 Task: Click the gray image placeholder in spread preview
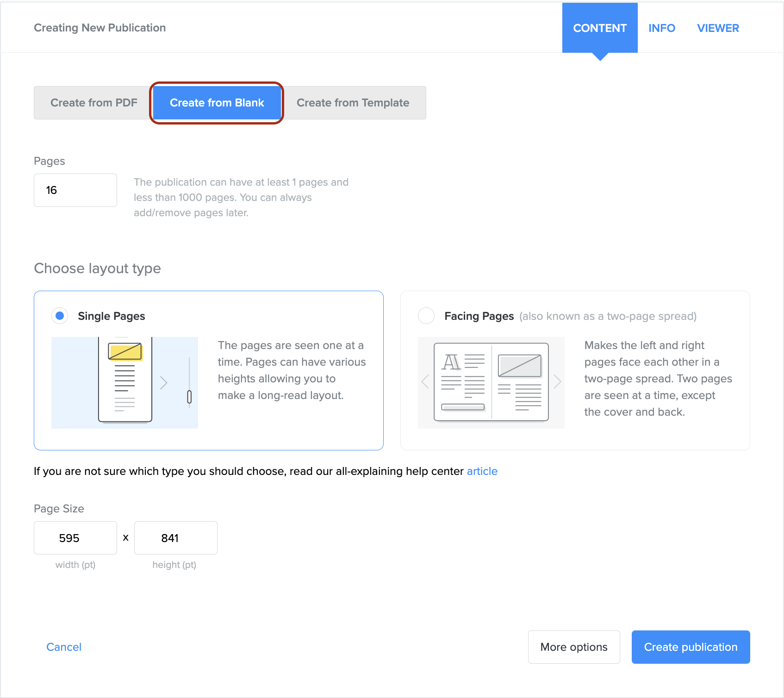[519, 366]
